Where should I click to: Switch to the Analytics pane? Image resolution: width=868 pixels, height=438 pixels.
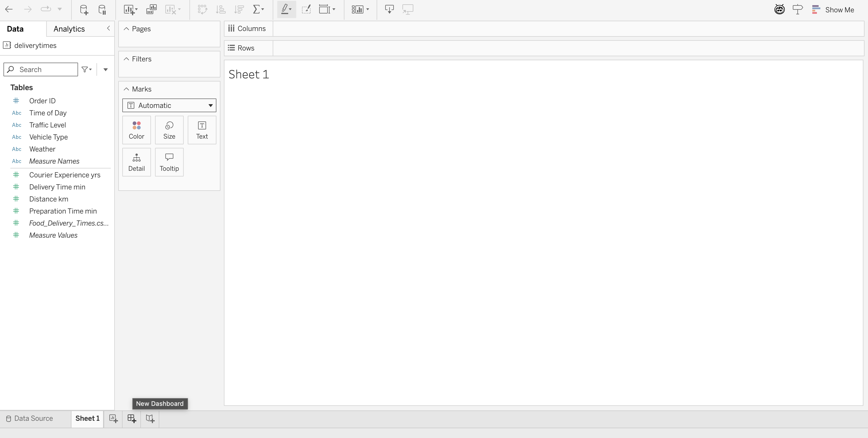point(69,29)
